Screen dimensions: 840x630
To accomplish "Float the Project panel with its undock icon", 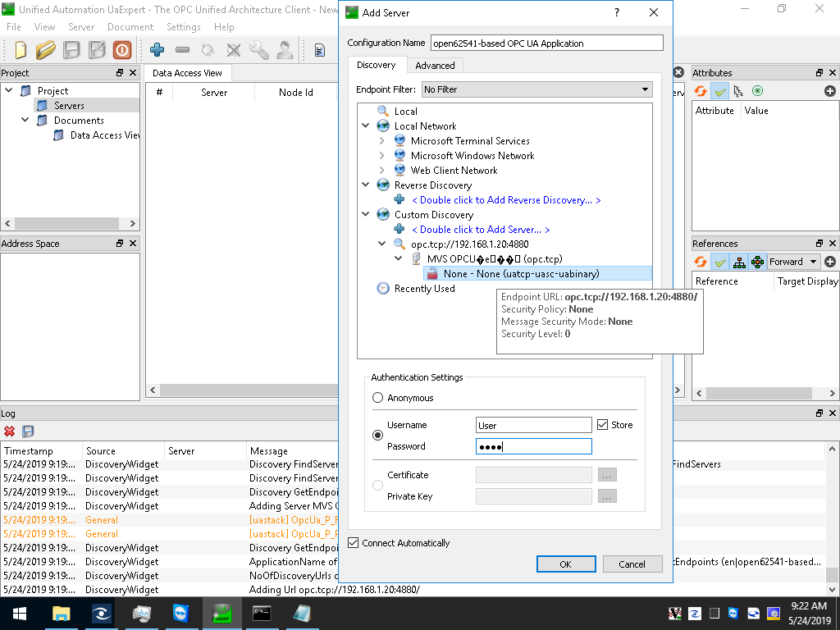I will click(120, 73).
